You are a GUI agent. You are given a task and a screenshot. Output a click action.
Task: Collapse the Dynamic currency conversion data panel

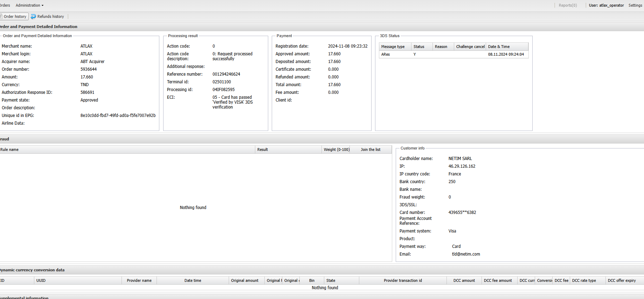coord(32,270)
